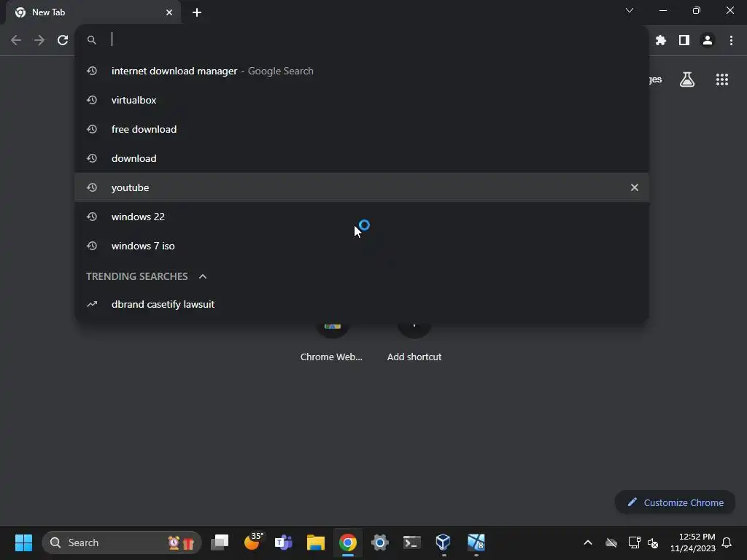Click the Chrome taskbar icon

pos(348,542)
